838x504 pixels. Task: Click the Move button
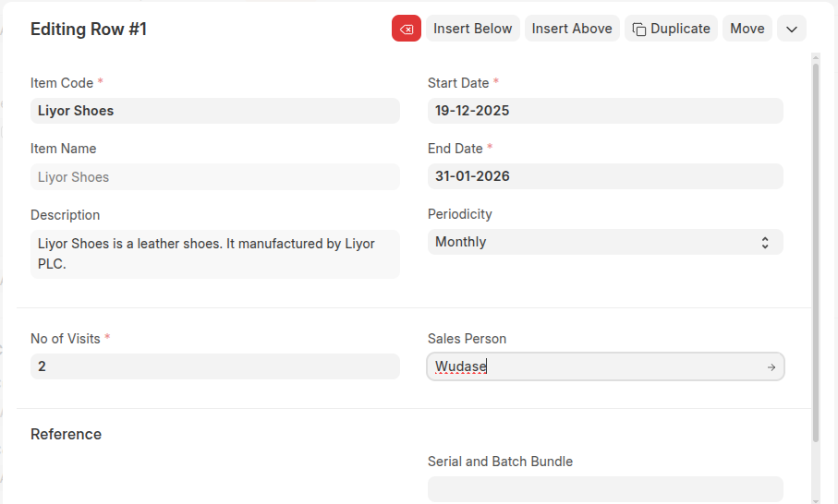pyautogui.click(x=747, y=29)
